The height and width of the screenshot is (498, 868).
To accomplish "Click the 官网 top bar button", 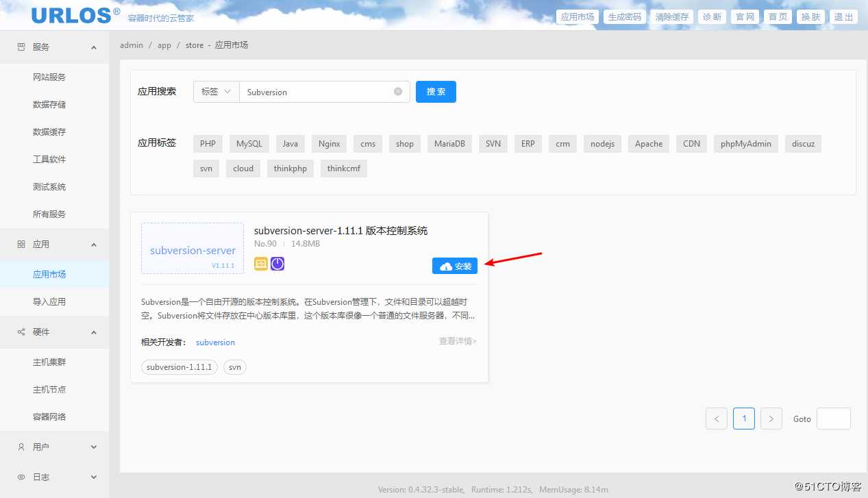I will (x=745, y=17).
